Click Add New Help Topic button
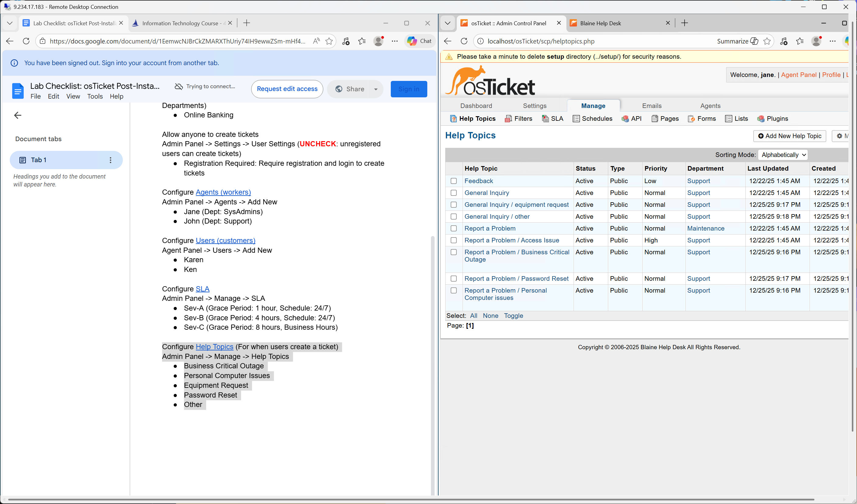This screenshot has width=857, height=504. point(790,136)
